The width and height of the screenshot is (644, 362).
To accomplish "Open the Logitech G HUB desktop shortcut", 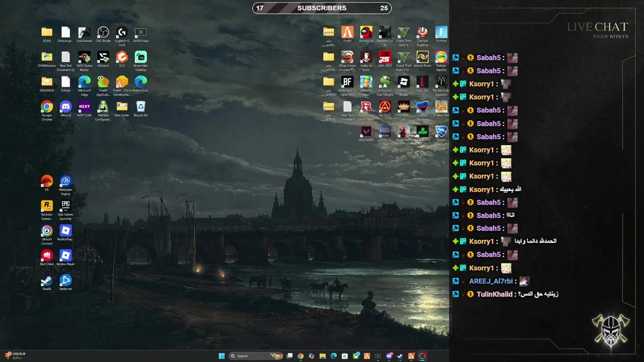I will pyautogui.click(x=122, y=37).
